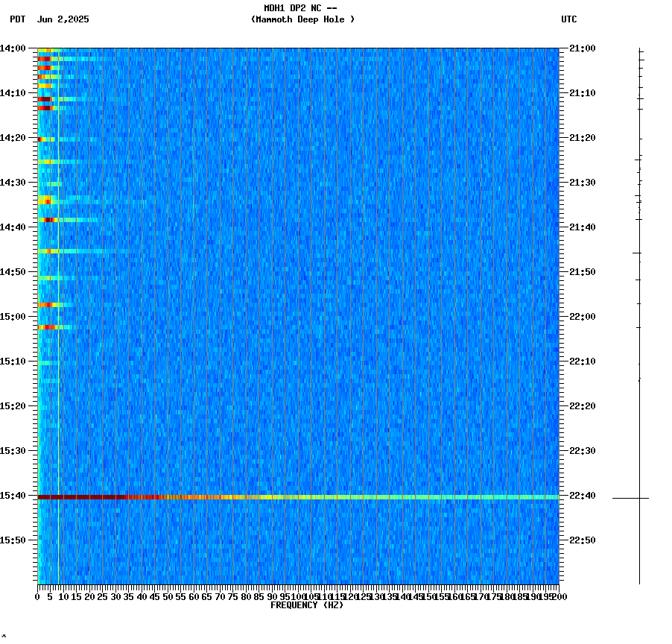Click the seismogram trace on the right side
Image resolution: width=672 pixels, height=644 pixels.
click(639, 298)
